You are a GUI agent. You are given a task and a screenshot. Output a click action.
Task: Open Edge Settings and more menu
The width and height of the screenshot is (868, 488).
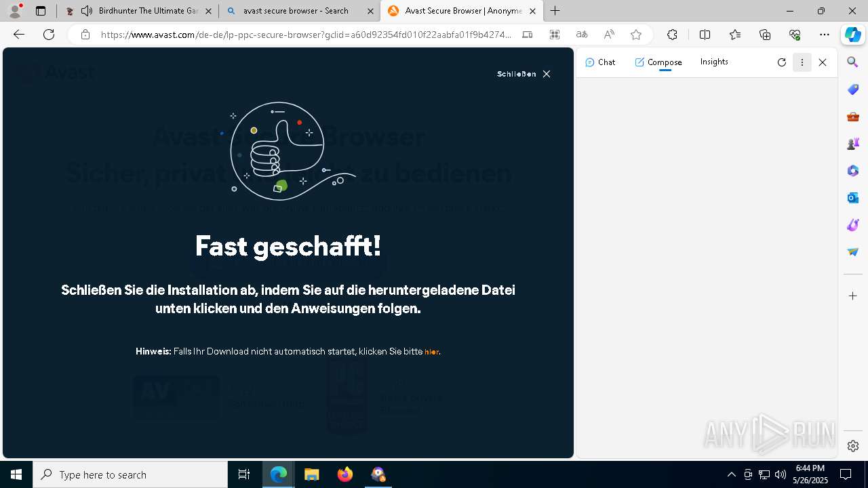[x=825, y=35]
